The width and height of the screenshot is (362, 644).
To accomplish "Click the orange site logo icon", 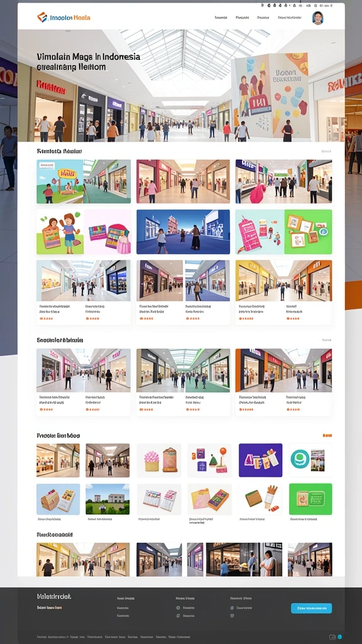I will click(x=42, y=17).
